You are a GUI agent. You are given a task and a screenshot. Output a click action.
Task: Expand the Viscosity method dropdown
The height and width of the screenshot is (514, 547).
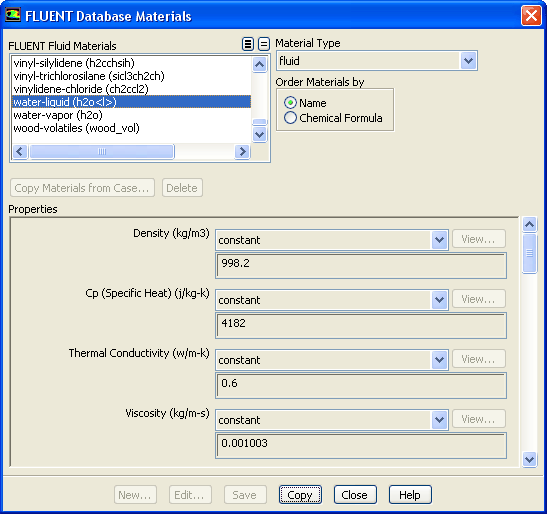pyautogui.click(x=439, y=420)
